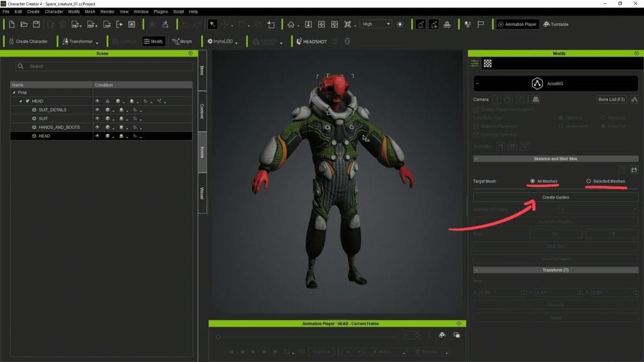The height and width of the screenshot is (362, 644).
Task: Collapse the Prop tree group
Action: point(14,92)
